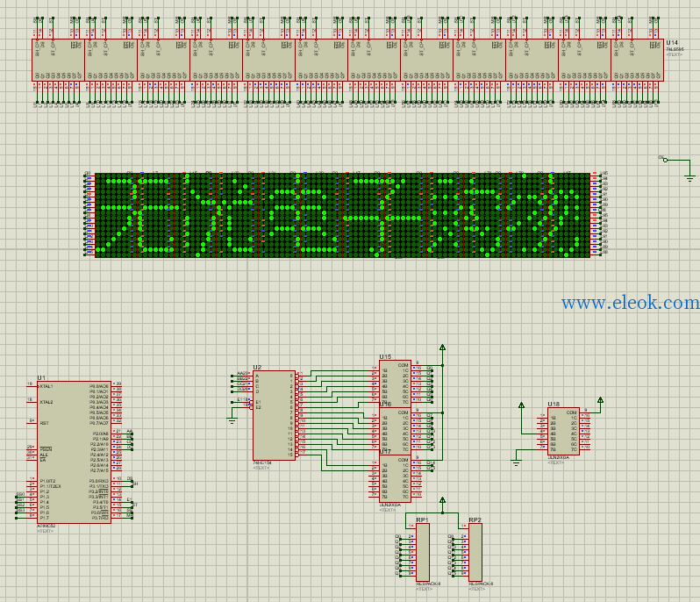700x602 pixels.
Task: Select the ground symbol beside U2
Action: pyautogui.click(x=232, y=420)
